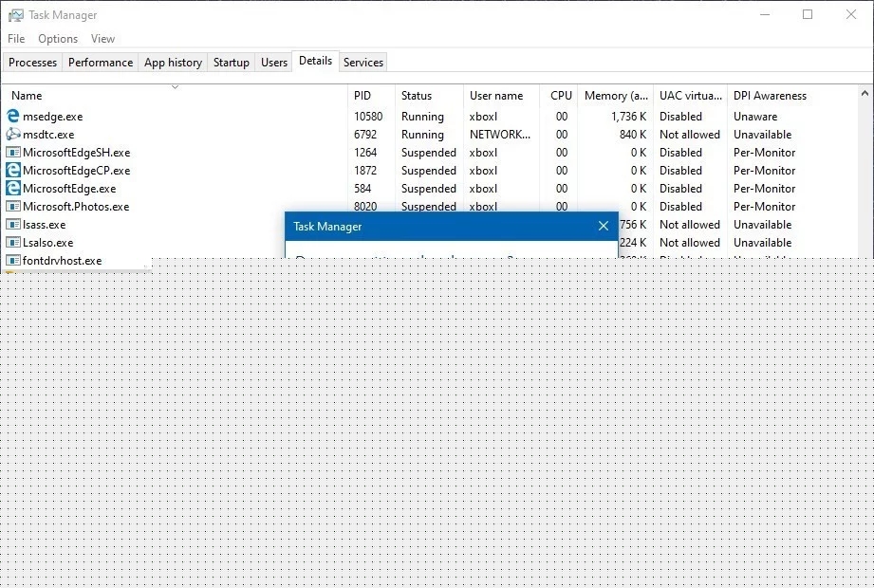Click PID value 10580
Screen dimensions: 874x588
point(368,117)
